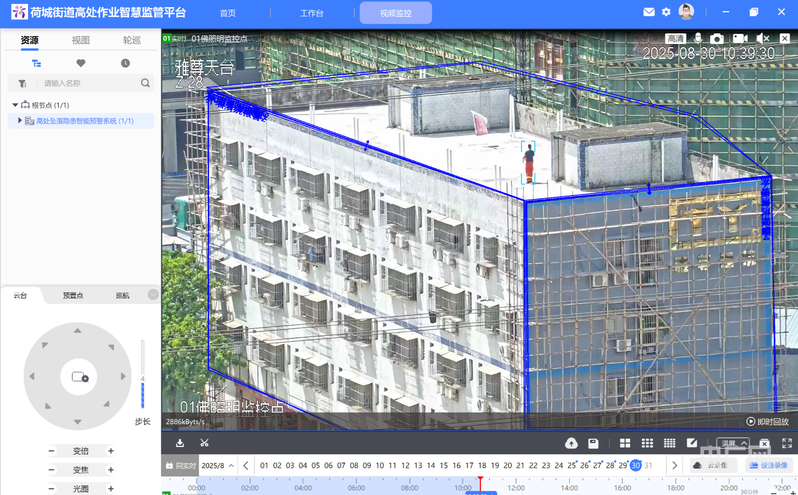Click the download icon below the video

(180, 443)
